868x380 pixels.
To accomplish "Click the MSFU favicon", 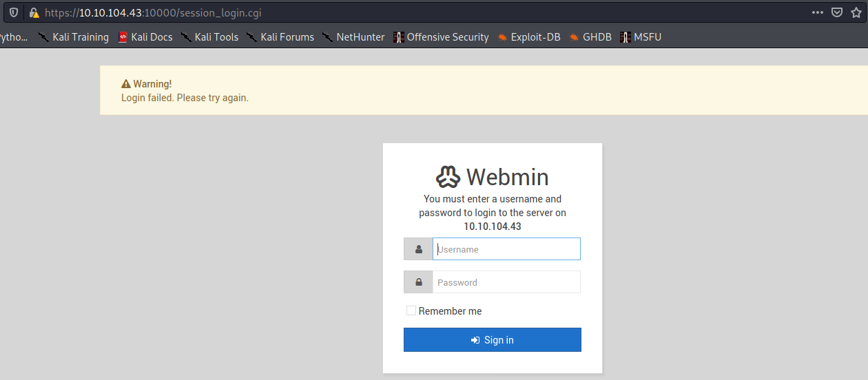I will [625, 37].
